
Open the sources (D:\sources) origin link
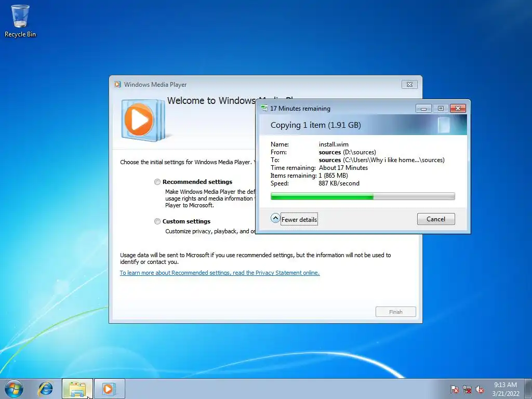pyautogui.click(x=348, y=152)
